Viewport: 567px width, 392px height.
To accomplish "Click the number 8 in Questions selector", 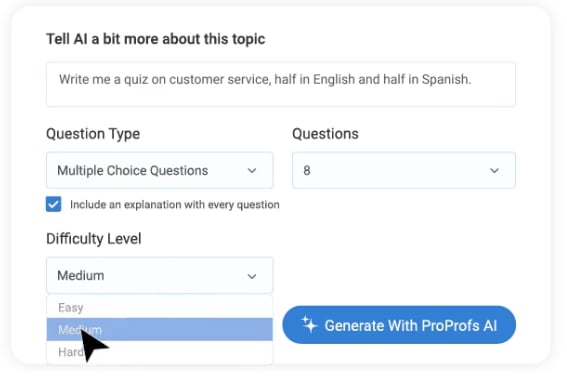I will (307, 170).
